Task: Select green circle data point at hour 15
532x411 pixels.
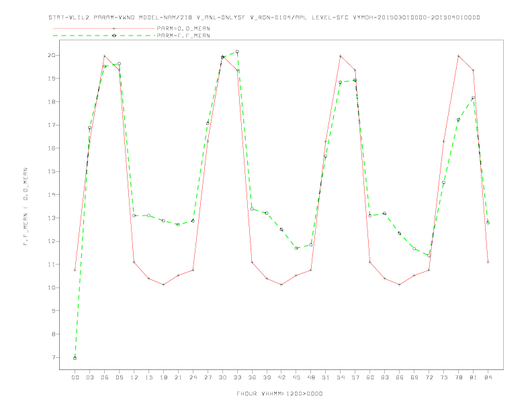Action: [x=148, y=216]
